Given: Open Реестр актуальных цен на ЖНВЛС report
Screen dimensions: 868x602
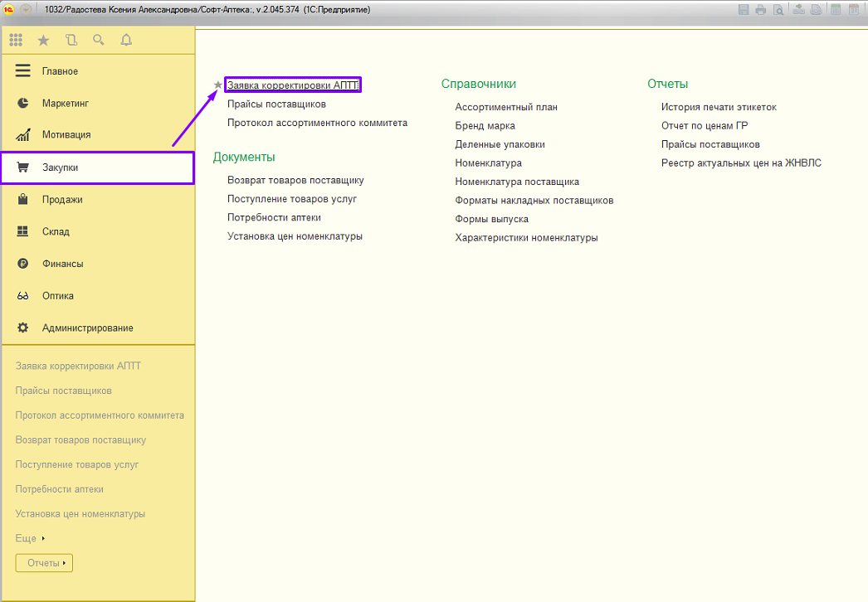Looking at the screenshot, I should (741, 163).
